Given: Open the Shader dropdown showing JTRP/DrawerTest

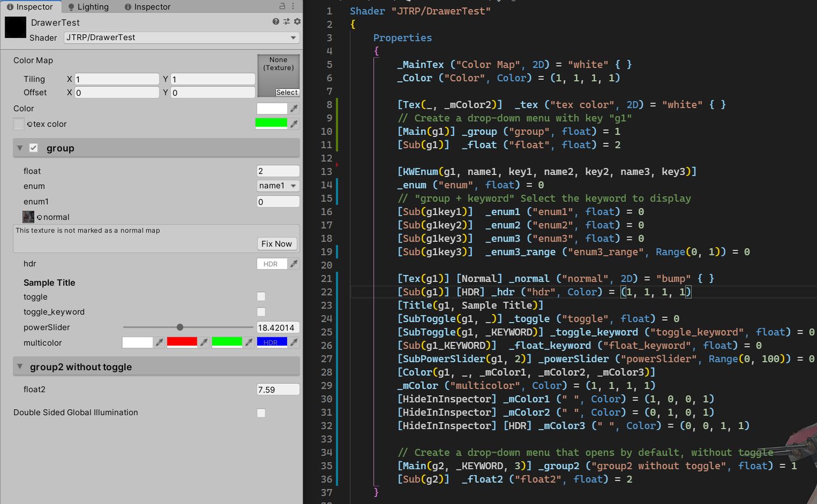Looking at the screenshot, I should pyautogui.click(x=182, y=37).
